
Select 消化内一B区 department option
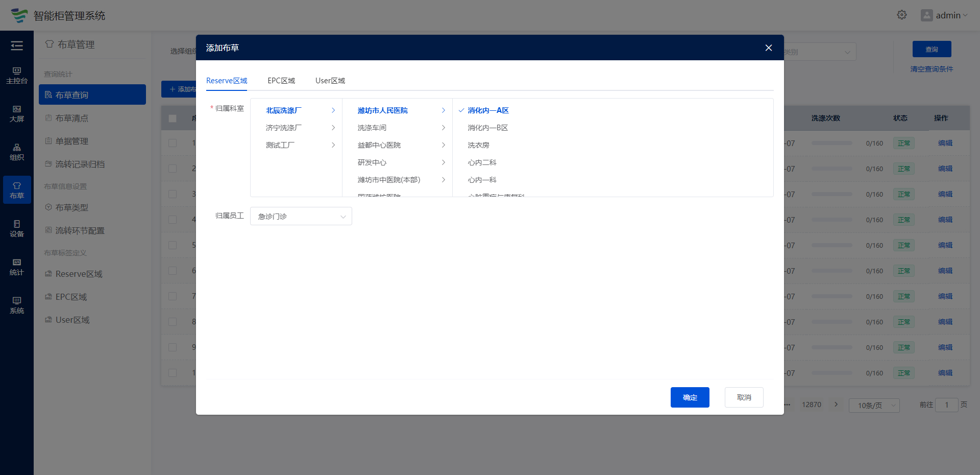[x=488, y=128]
